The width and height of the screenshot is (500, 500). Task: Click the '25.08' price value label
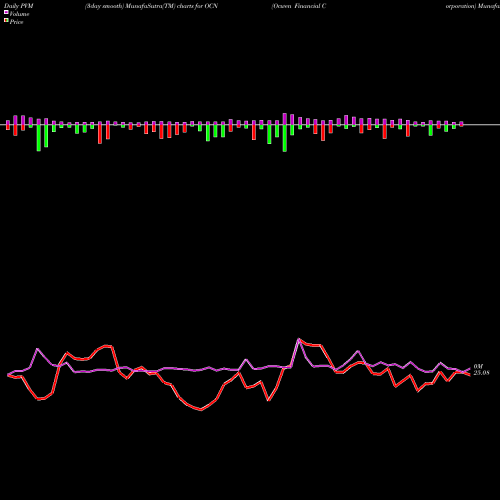tap(481, 373)
